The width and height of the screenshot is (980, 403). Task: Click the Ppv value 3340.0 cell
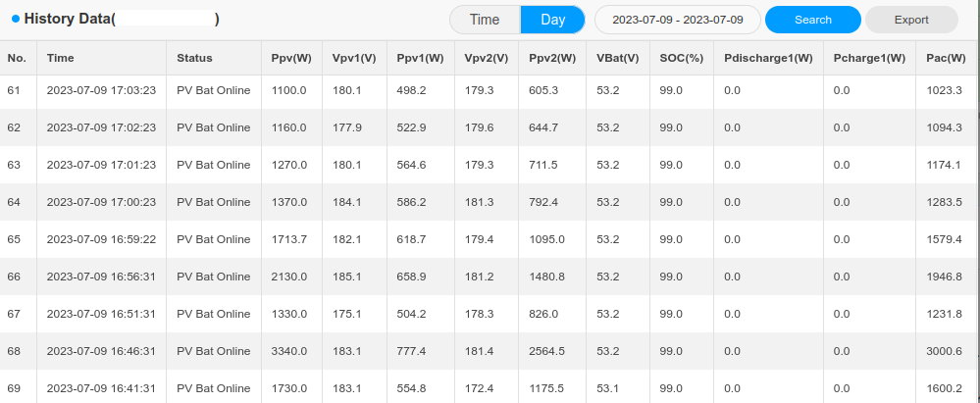[289, 351]
